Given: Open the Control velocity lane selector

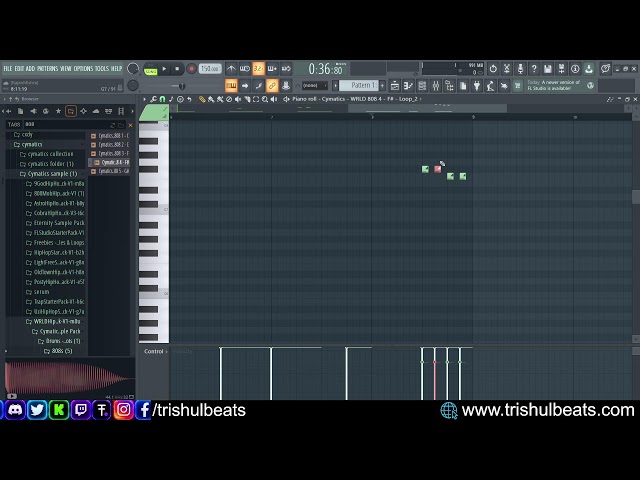Looking at the screenshot, I should 156,351.
